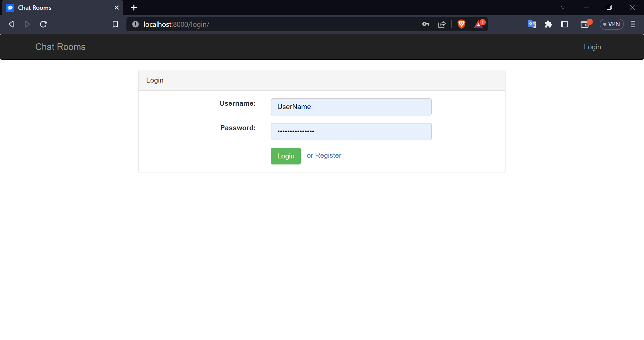Screen dimensions: 644x340
Task: Open the Google Translate extension
Action: [x=532, y=24]
